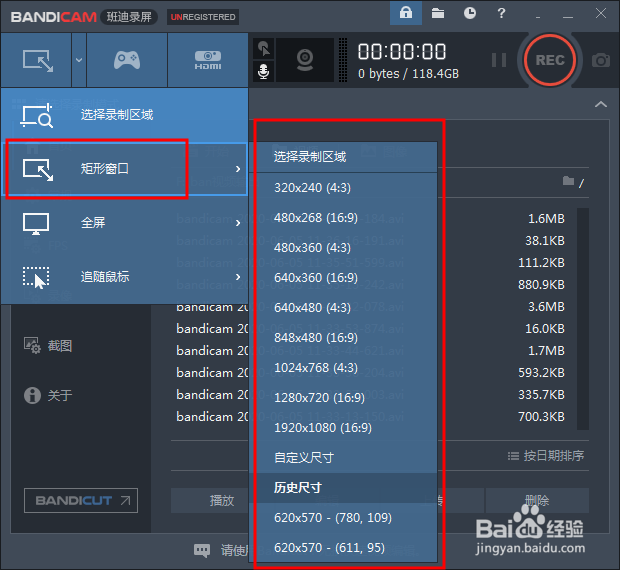
Task: Select the file row sized 1.7MB
Action: tap(370, 351)
